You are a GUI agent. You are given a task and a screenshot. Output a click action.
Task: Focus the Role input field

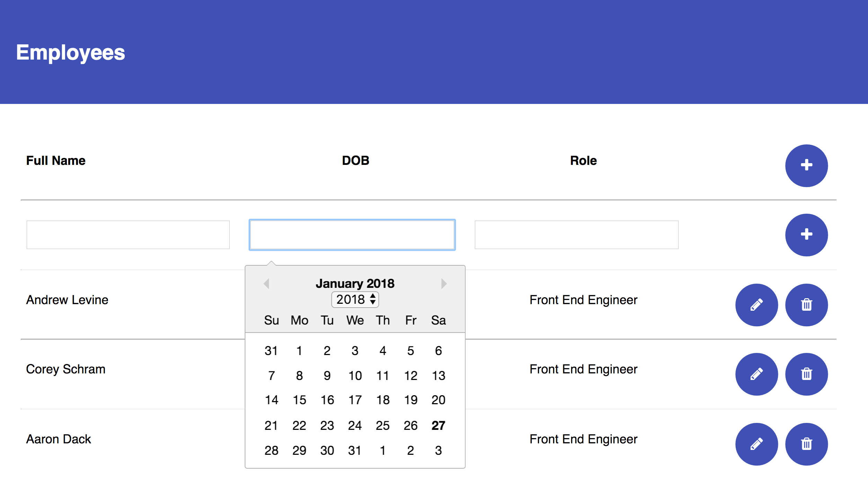pos(576,235)
